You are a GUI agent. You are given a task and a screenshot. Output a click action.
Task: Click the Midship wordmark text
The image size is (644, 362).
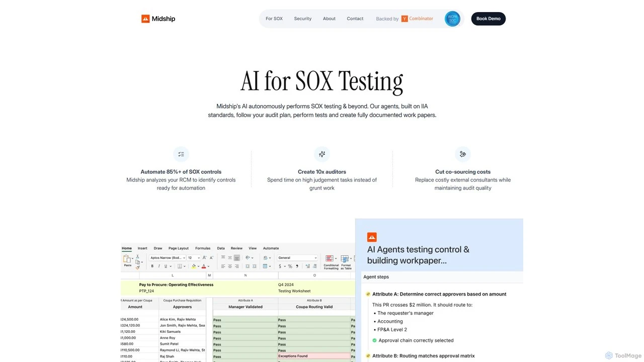point(164,19)
